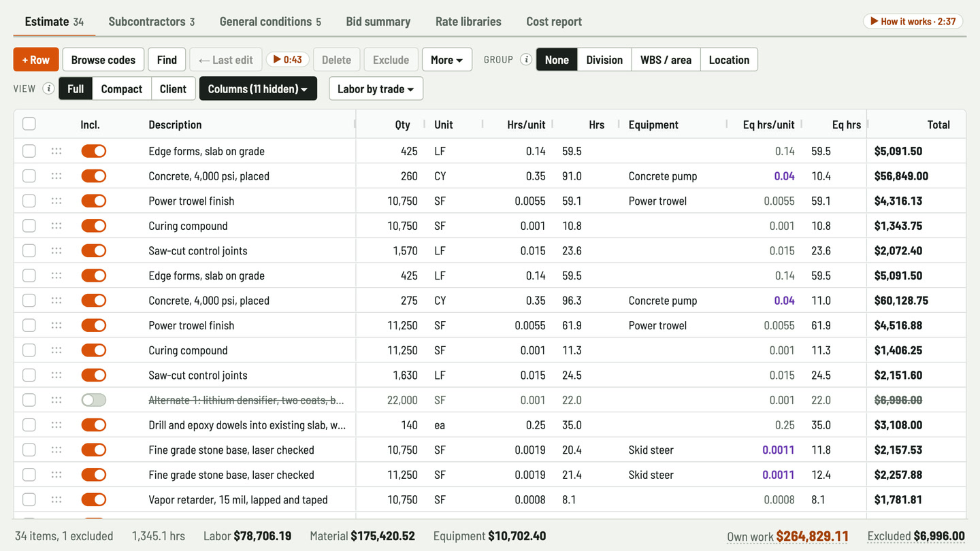Open the Cost report tab
Viewport: 980px width, 551px height.
click(554, 22)
